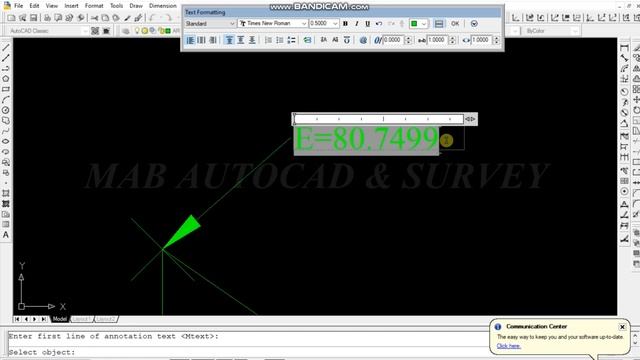
Task: Open the Tools menu
Action: (116, 6)
